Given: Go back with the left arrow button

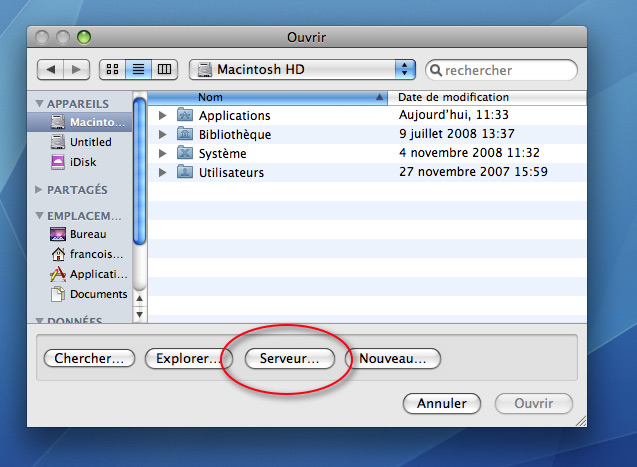Looking at the screenshot, I should click(50, 69).
